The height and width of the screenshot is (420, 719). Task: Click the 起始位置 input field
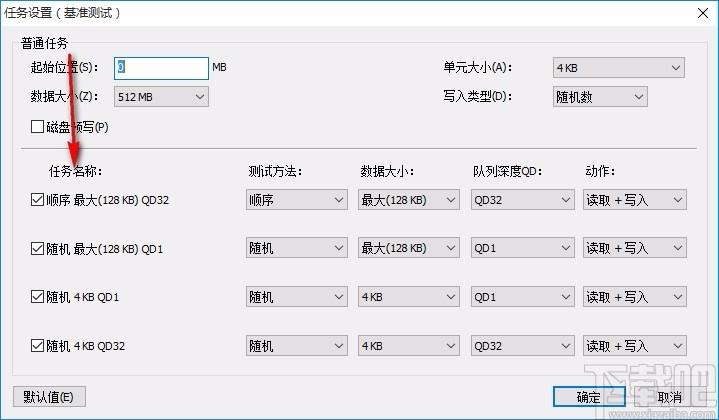click(161, 68)
